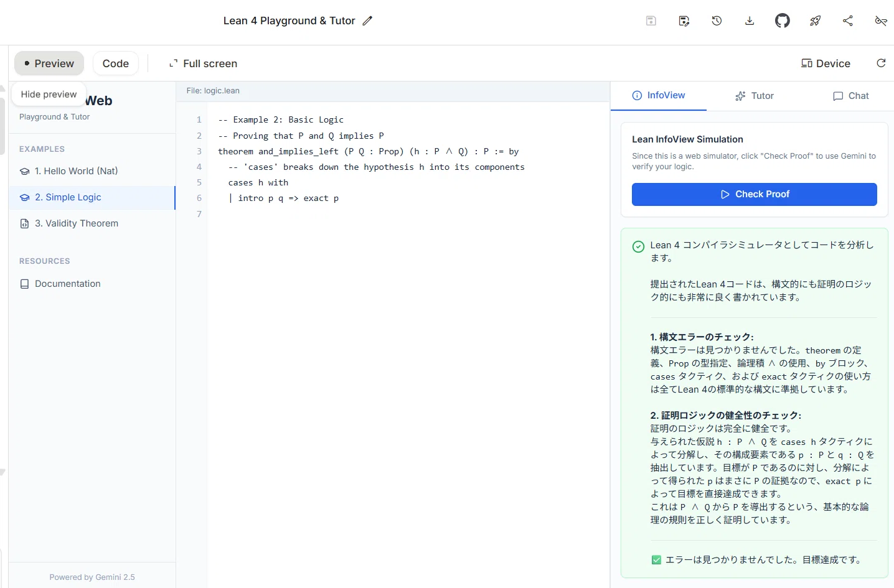Click the 'EXAMPLES' section label

(x=42, y=149)
